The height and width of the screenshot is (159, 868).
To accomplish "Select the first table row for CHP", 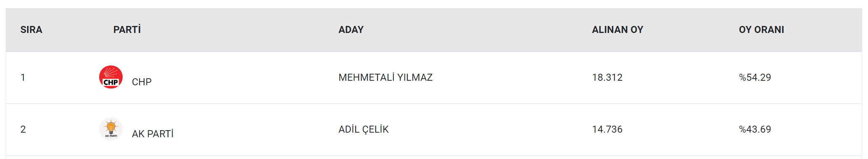I will (x=434, y=77).
